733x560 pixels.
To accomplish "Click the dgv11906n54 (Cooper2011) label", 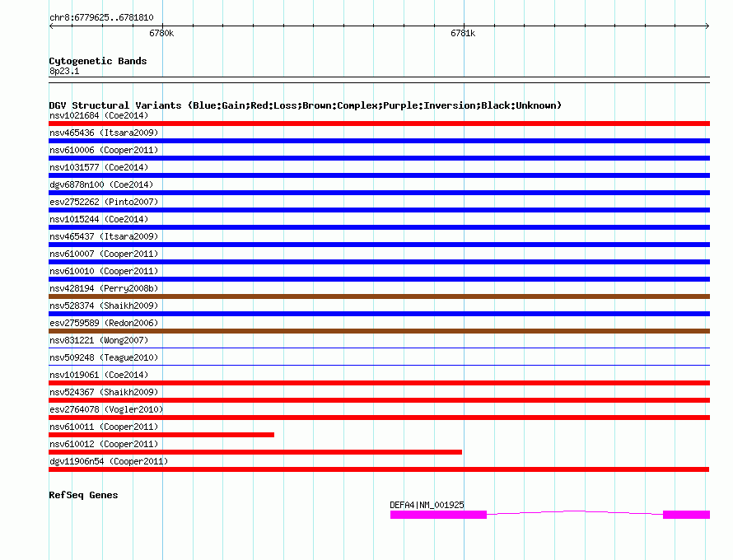I will click(109, 461).
